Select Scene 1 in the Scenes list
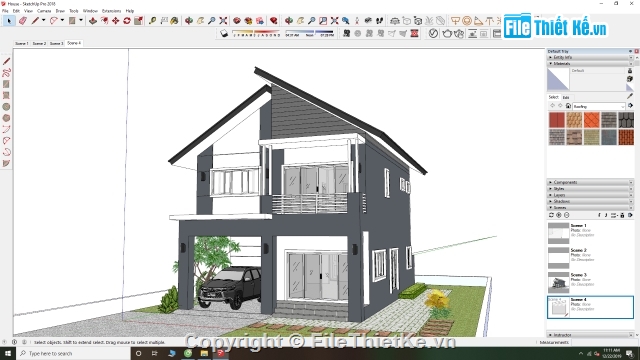The image size is (640, 360). pyautogui.click(x=590, y=233)
